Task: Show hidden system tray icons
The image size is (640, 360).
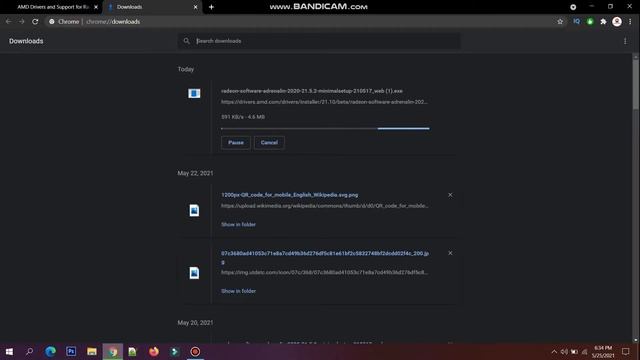Action: [x=554, y=351]
